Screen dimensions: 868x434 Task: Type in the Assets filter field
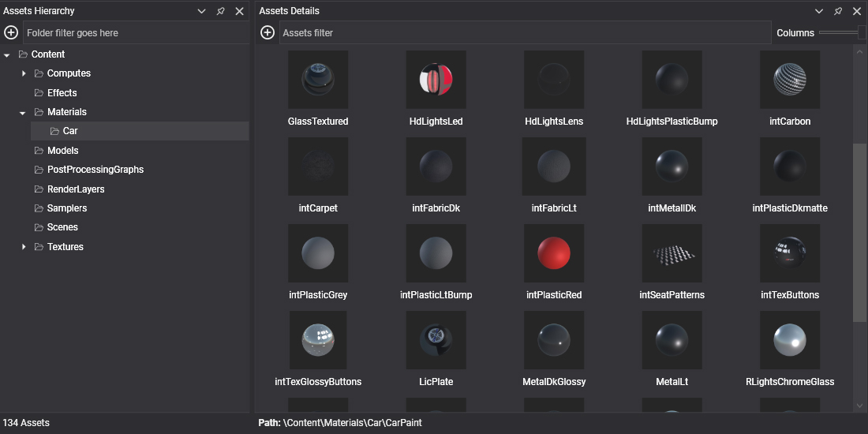[x=524, y=32]
